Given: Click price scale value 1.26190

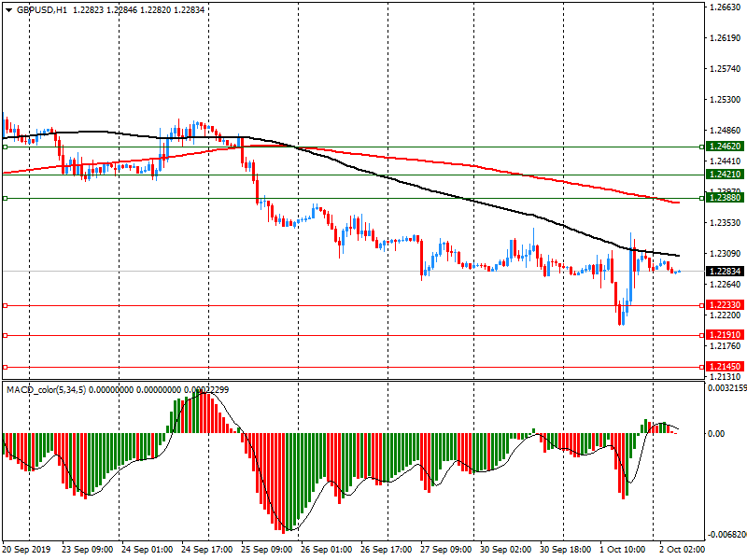Looking at the screenshot, I should pyautogui.click(x=726, y=38).
